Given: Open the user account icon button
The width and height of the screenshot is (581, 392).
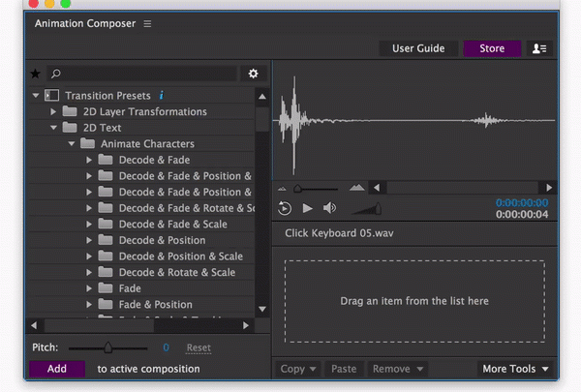Looking at the screenshot, I should pos(539,48).
